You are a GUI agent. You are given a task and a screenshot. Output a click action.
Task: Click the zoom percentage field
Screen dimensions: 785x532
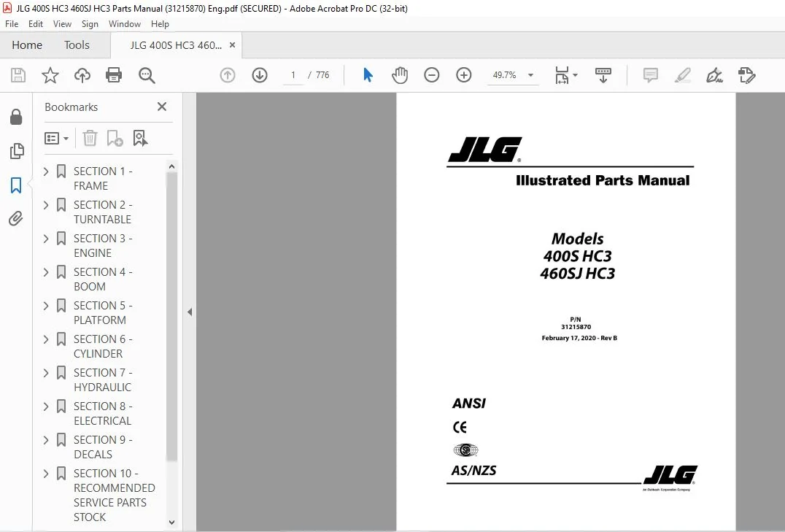(504, 75)
